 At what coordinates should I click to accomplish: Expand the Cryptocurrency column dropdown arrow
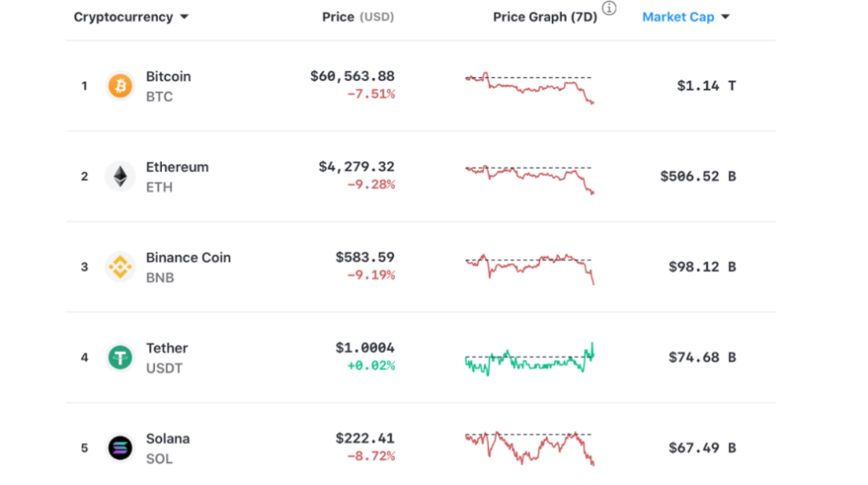coord(184,17)
